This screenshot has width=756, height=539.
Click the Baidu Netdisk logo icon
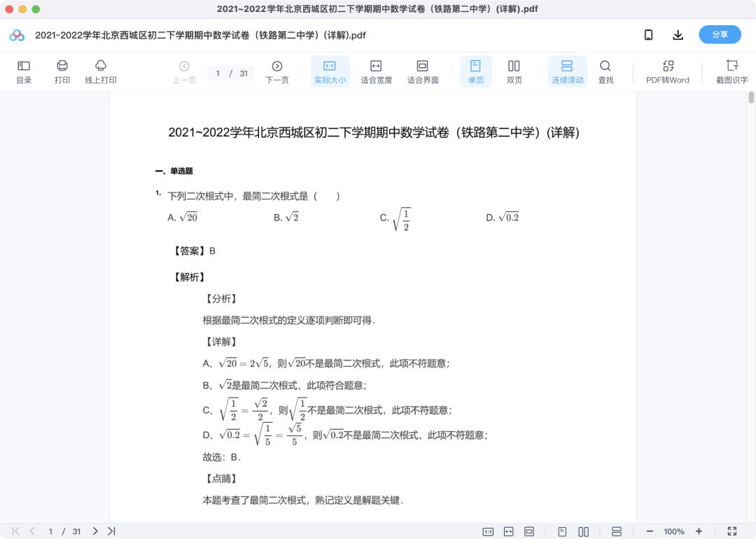pos(17,35)
